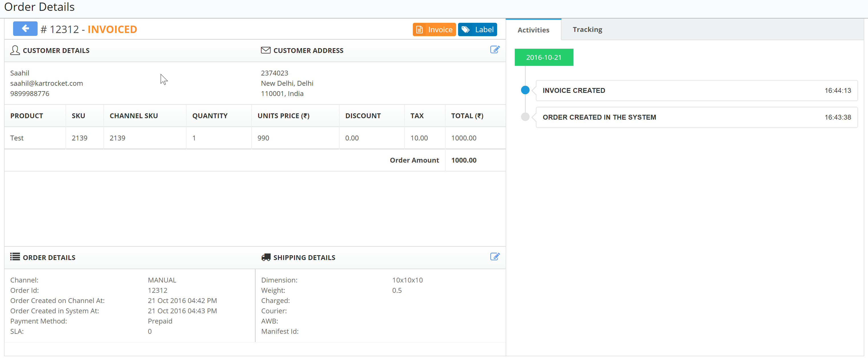The height and width of the screenshot is (358, 868).
Task: Switch to the Tracking tab
Action: (x=587, y=30)
